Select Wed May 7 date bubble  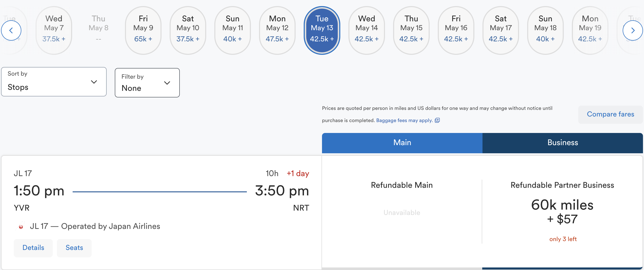tap(54, 30)
